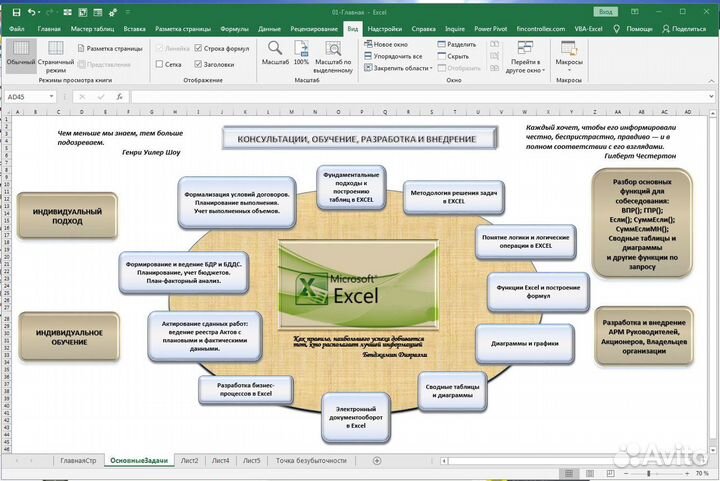Open the Inquire ribbon tab
The height and width of the screenshot is (481, 720).
(x=455, y=28)
